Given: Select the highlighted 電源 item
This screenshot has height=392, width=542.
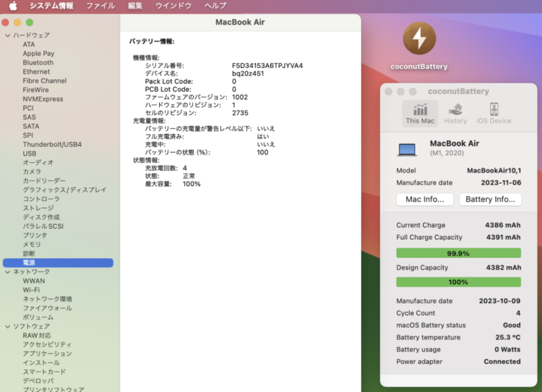Looking at the screenshot, I should click(x=58, y=262).
